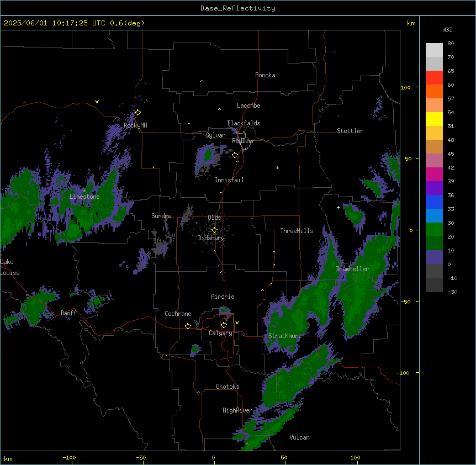
Task: Click the yellow station marker at Olds
Action: point(214,230)
